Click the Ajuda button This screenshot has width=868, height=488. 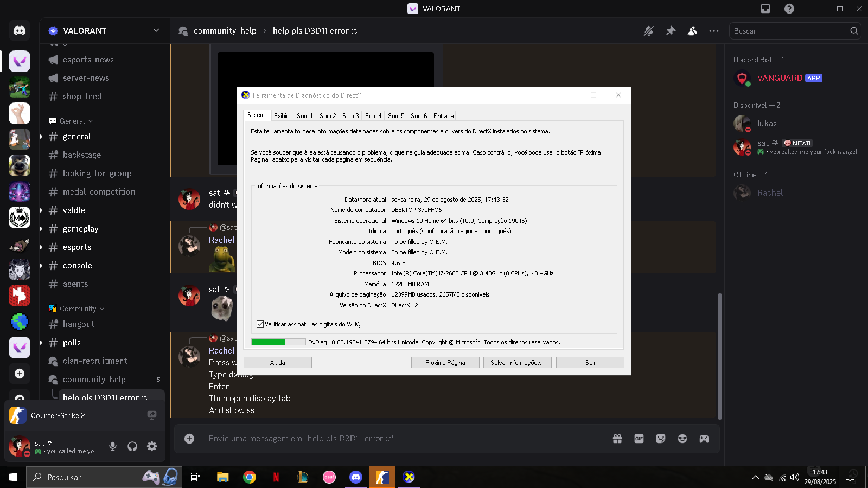[278, 363]
